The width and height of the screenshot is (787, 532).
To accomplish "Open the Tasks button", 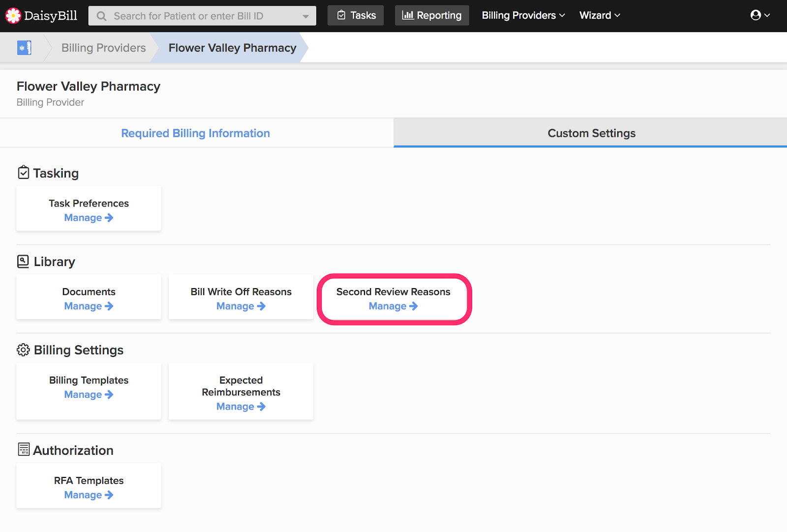I will click(x=356, y=15).
